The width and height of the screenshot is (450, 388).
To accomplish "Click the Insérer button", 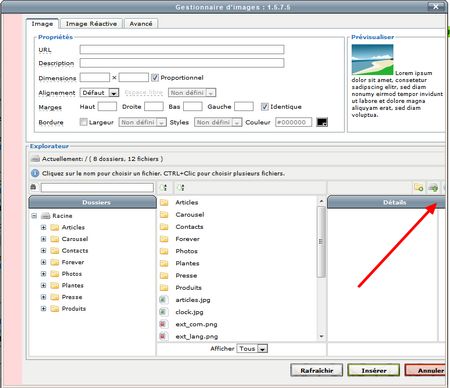I will pos(374,370).
